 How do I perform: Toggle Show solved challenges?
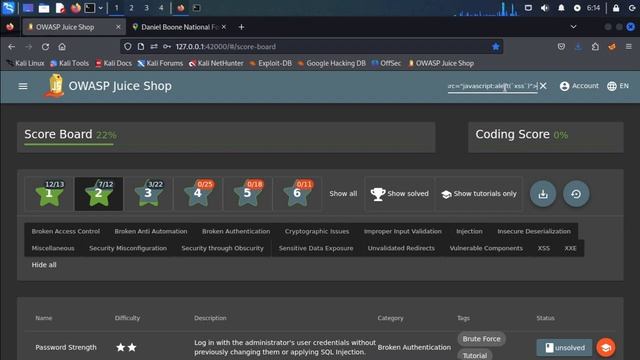(399, 193)
